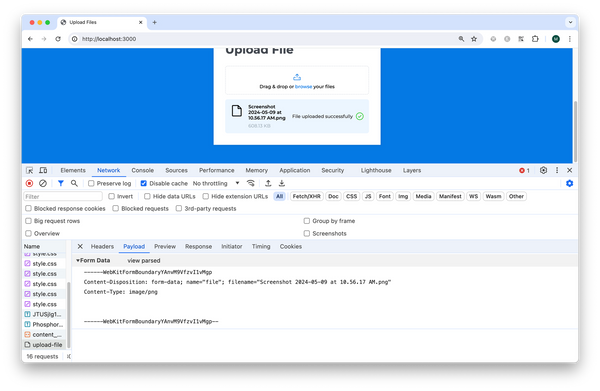Open the Chrome tab search dropdown
Screen dimensions: 600x391
coord(570,22)
